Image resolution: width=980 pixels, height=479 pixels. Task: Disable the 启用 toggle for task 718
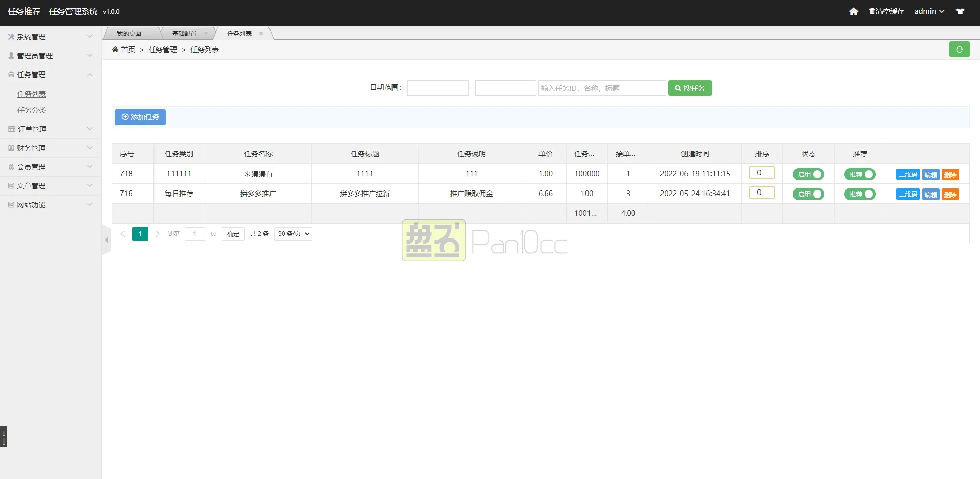[808, 174]
